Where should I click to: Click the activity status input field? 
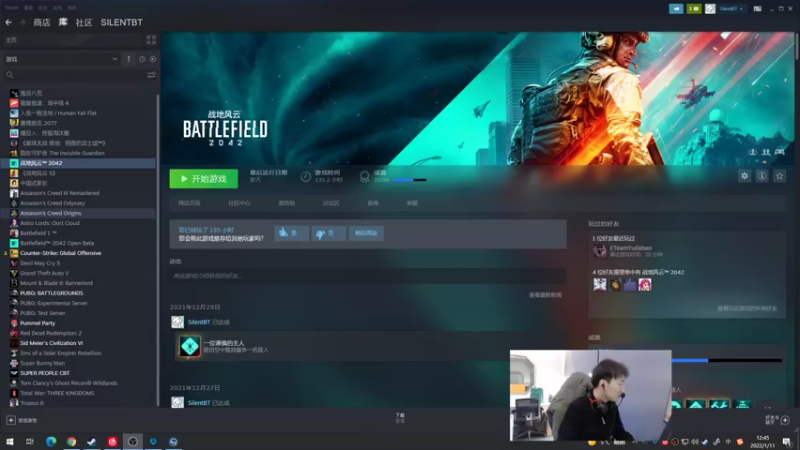point(367,276)
